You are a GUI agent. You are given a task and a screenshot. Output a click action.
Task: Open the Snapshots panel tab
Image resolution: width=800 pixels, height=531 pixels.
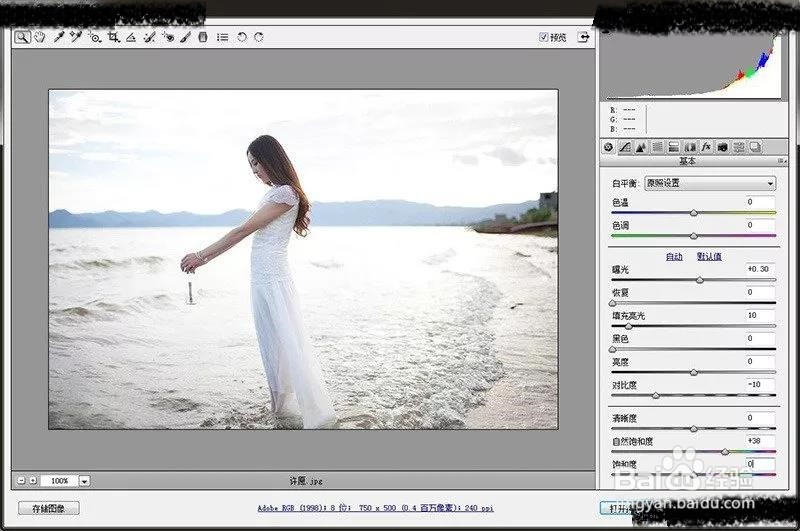[x=755, y=147]
